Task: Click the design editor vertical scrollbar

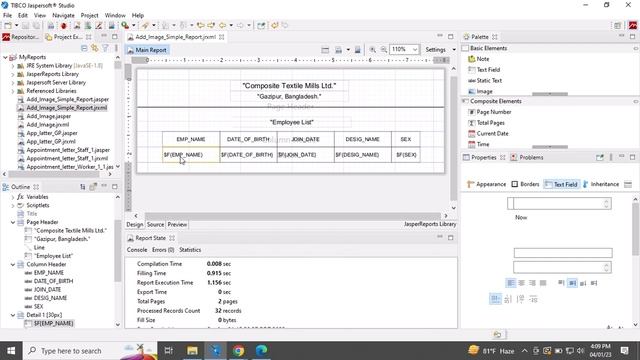Action: (453, 139)
